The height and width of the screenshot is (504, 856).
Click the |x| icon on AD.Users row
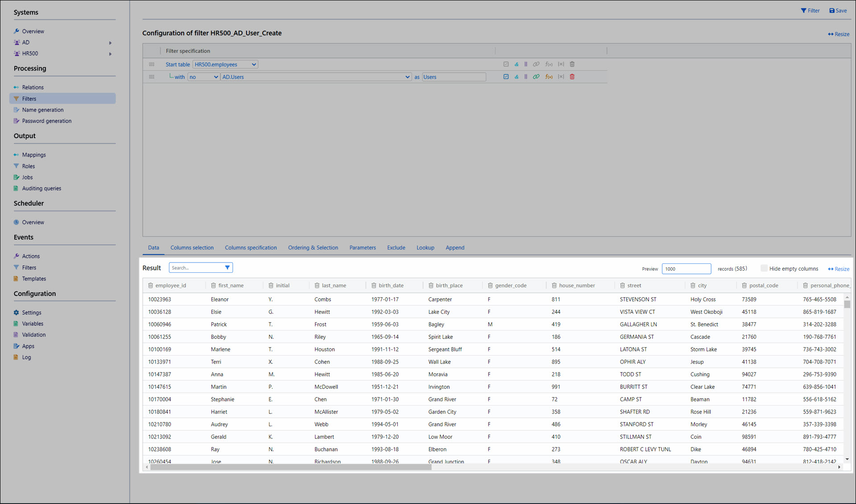coord(561,77)
